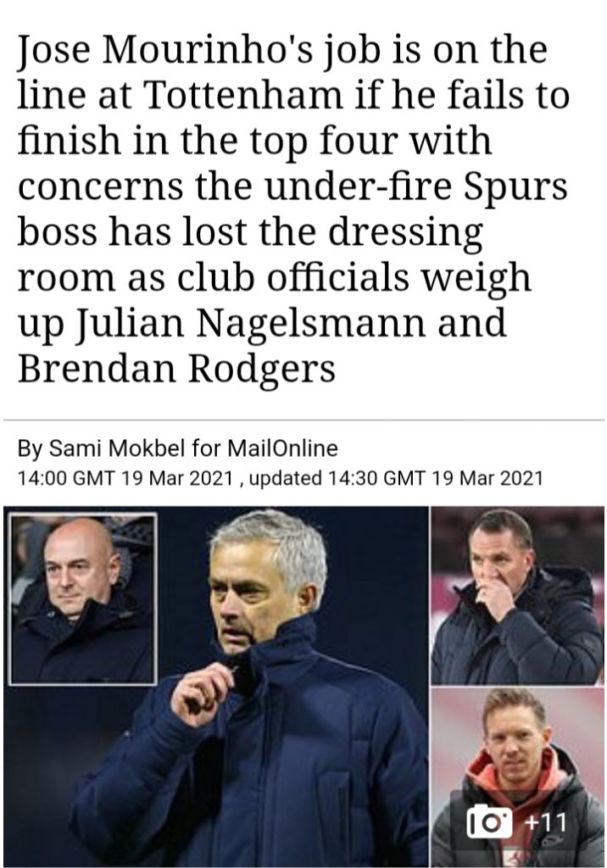
Task: Click Brendan Rodgers in the headline
Action: [176, 369]
